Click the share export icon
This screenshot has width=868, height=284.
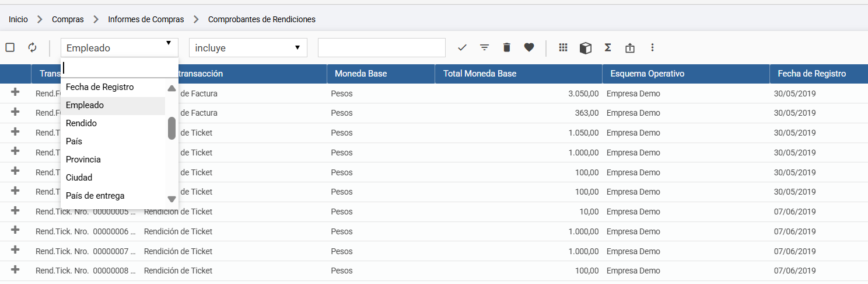coord(630,48)
